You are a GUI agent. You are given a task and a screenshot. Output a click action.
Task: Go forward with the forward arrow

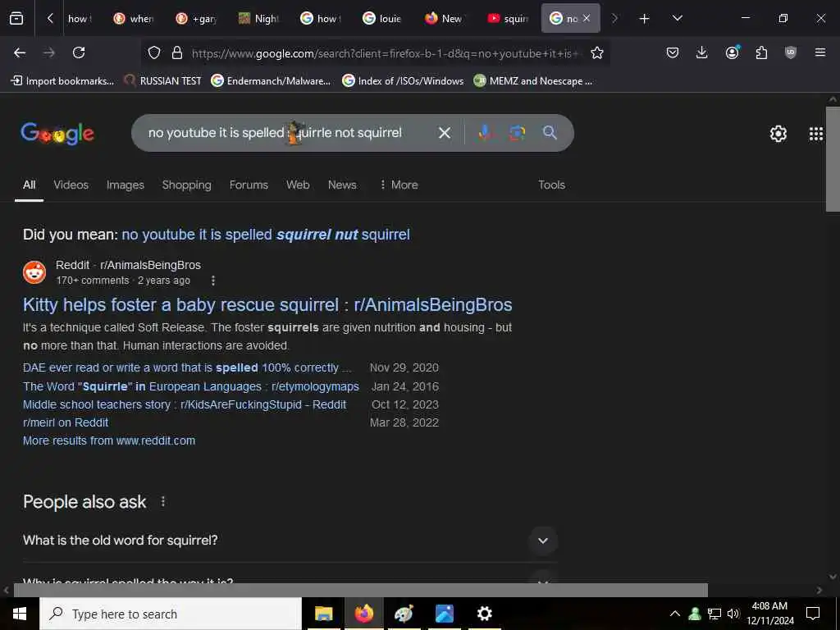point(49,52)
